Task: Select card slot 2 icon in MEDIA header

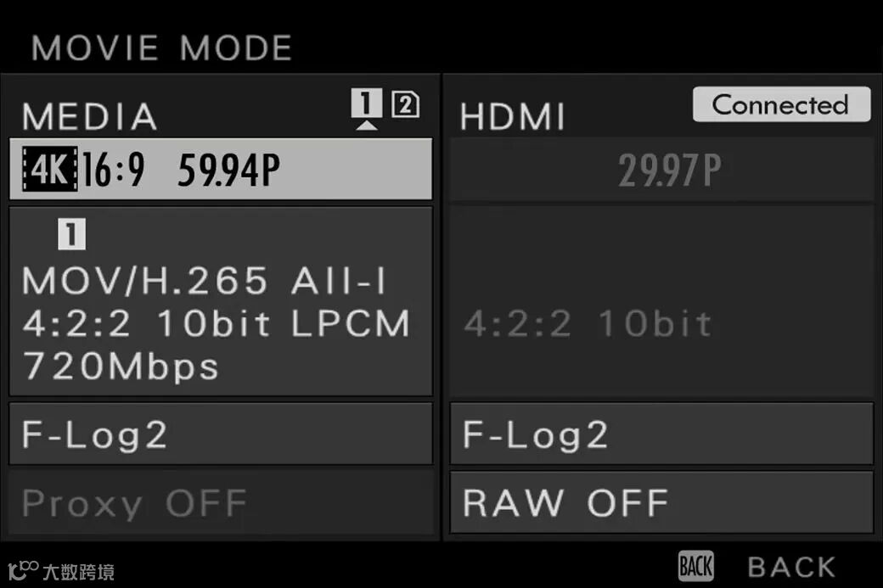Action: 406,104
